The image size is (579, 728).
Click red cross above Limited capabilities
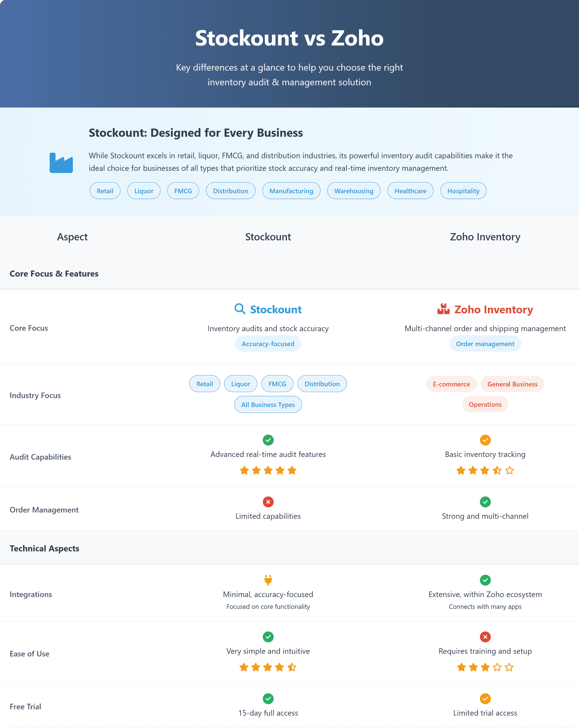268,502
